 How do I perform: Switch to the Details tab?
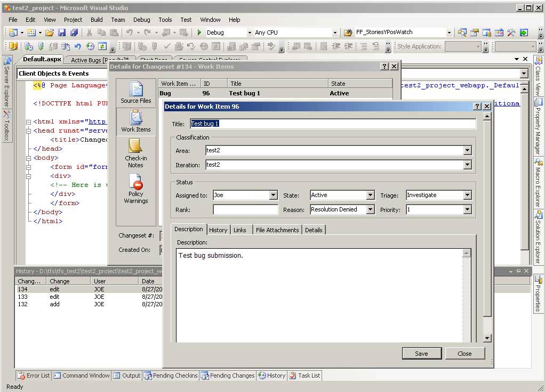tap(314, 230)
